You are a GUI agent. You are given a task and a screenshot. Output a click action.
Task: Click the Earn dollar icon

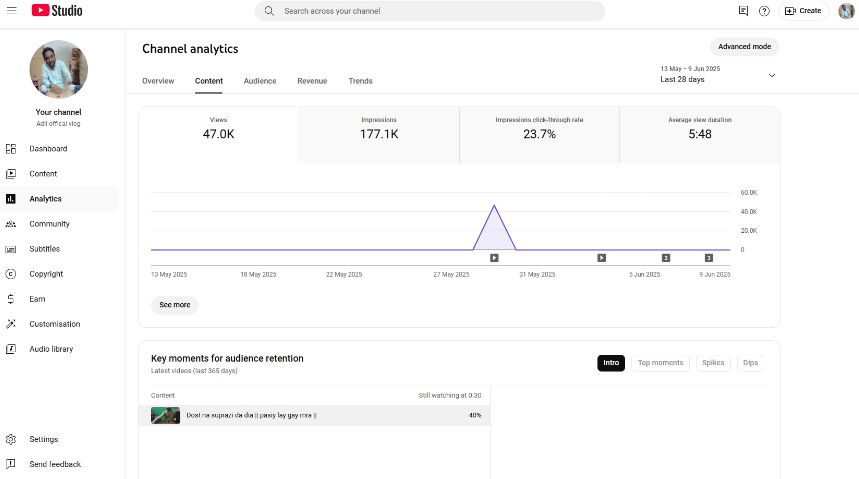[x=11, y=299]
